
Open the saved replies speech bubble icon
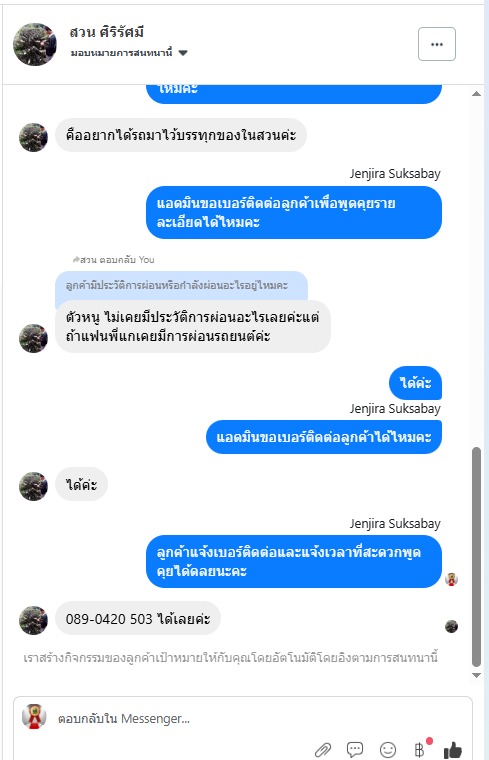(x=355, y=750)
